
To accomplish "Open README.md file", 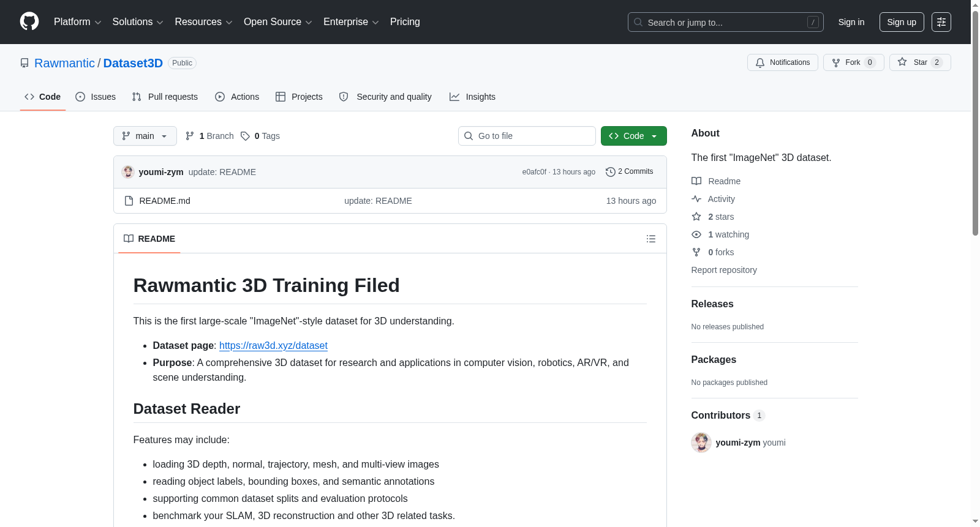I will point(165,201).
